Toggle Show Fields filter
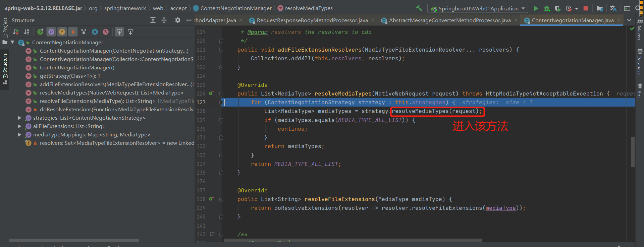Image resolution: width=644 pixels, height=247 pixels. tap(62, 32)
